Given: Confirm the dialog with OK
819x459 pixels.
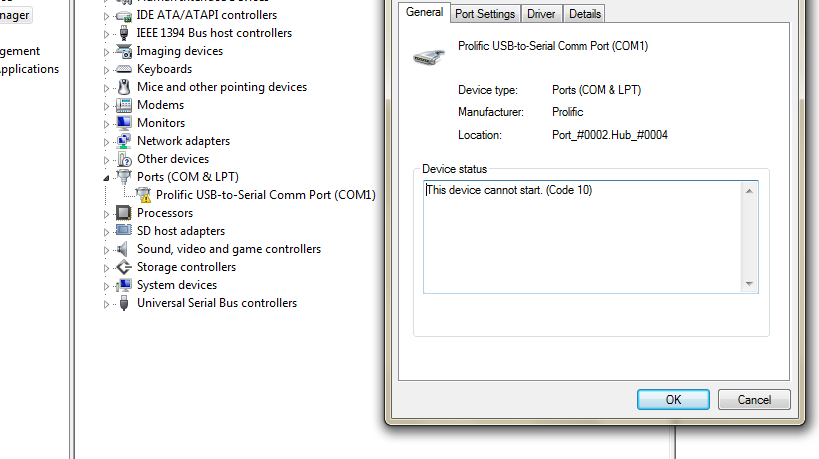Looking at the screenshot, I should [673, 399].
